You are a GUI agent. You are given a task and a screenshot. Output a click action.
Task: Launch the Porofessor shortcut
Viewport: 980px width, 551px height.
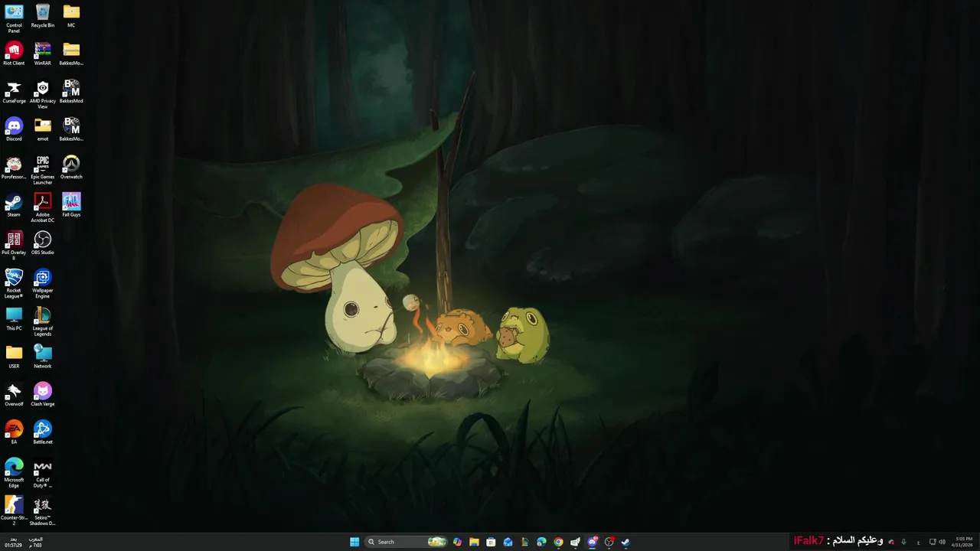coord(14,168)
